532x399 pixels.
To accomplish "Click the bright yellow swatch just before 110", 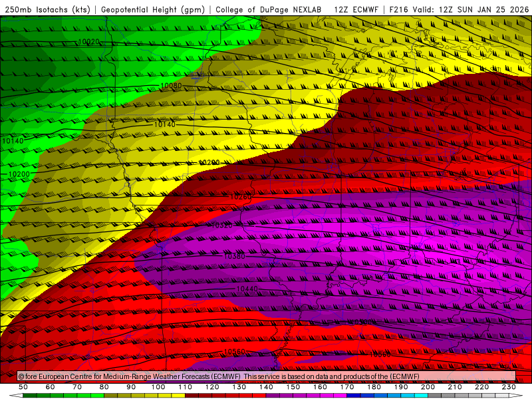I will (178, 396).
